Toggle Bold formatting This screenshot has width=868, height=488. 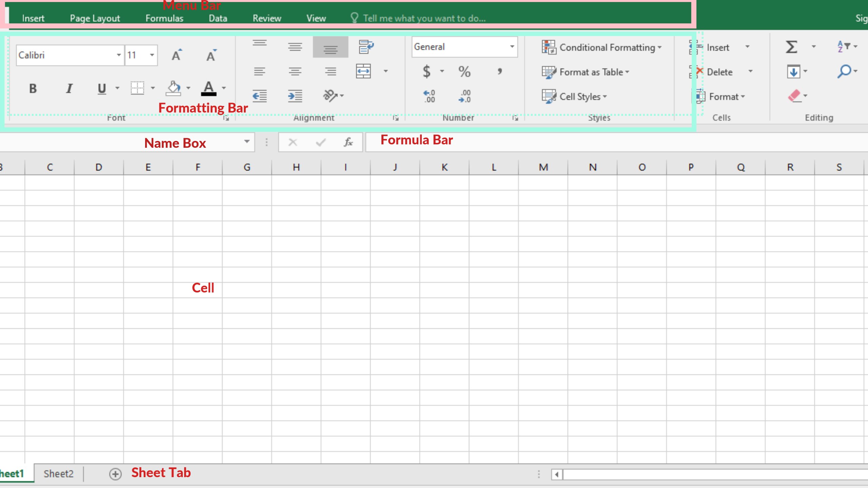[x=33, y=88]
